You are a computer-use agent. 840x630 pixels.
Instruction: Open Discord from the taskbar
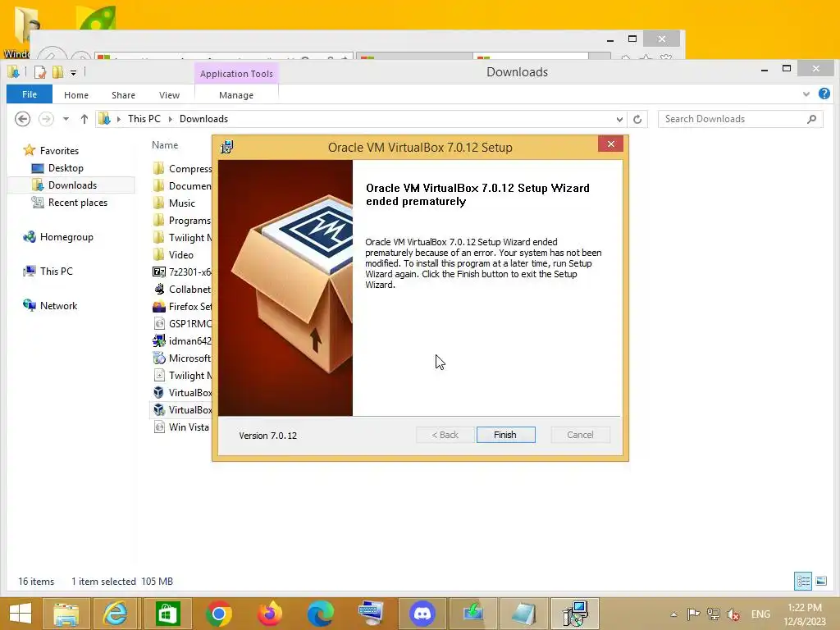click(422, 614)
